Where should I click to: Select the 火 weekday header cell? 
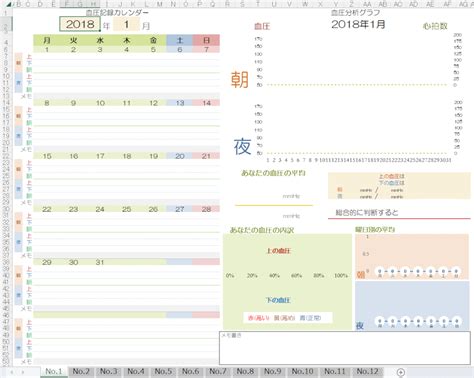coord(73,40)
